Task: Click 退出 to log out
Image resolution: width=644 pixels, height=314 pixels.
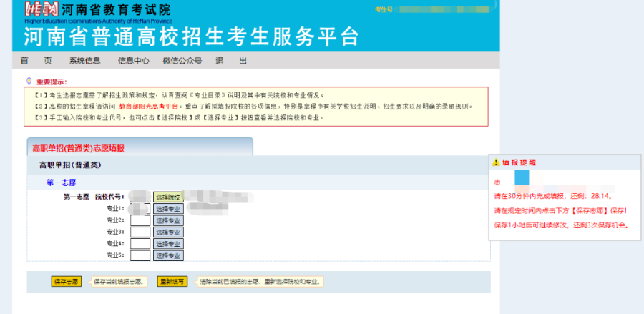Action: click(x=231, y=61)
